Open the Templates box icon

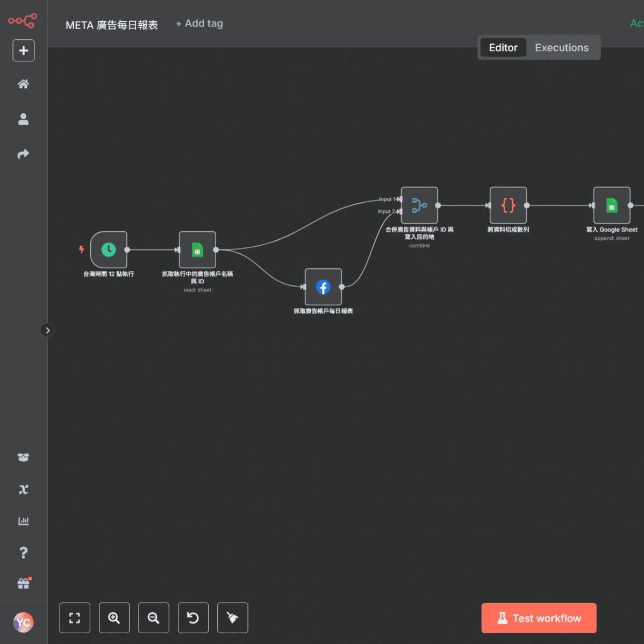click(x=23, y=457)
